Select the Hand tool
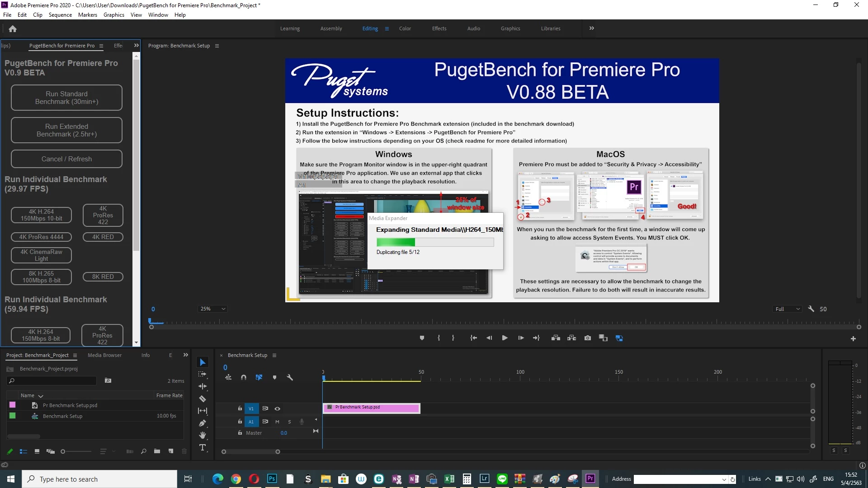868x488 pixels. (x=203, y=435)
